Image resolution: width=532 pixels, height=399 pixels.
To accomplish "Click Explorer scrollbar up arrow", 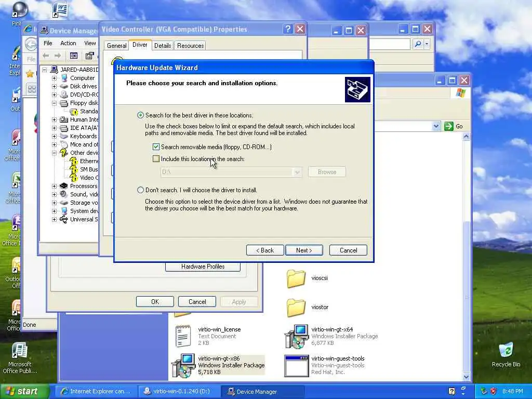I will [x=466, y=137].
